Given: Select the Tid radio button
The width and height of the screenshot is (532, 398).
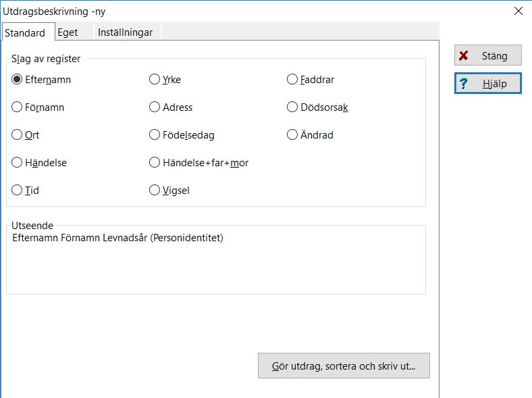Looking at the screenshot, I should coord(18,191).
